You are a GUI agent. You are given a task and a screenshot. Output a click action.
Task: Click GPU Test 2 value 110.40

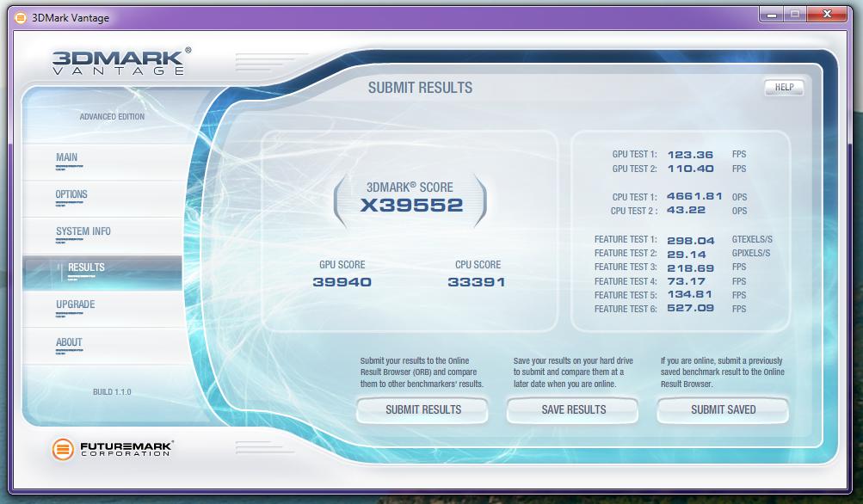coord(690,169)
